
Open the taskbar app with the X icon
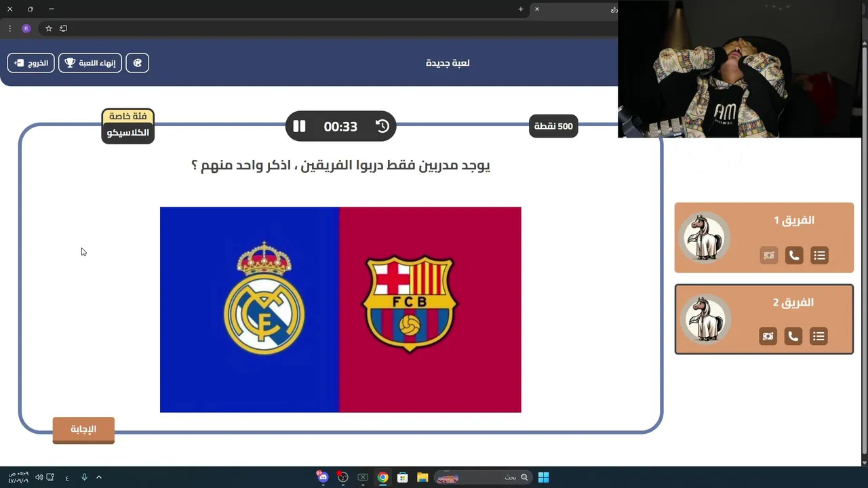pyautogui.click(x=363, y=477)
